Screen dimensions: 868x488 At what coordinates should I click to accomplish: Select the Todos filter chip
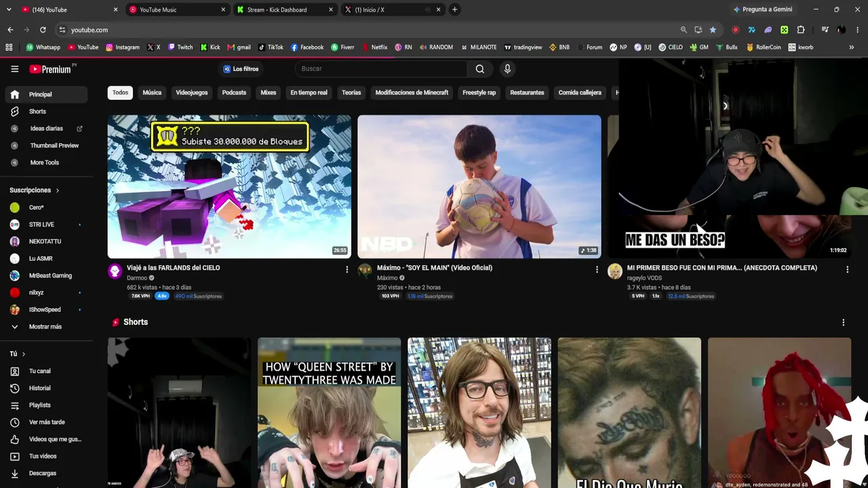[120, 92]
